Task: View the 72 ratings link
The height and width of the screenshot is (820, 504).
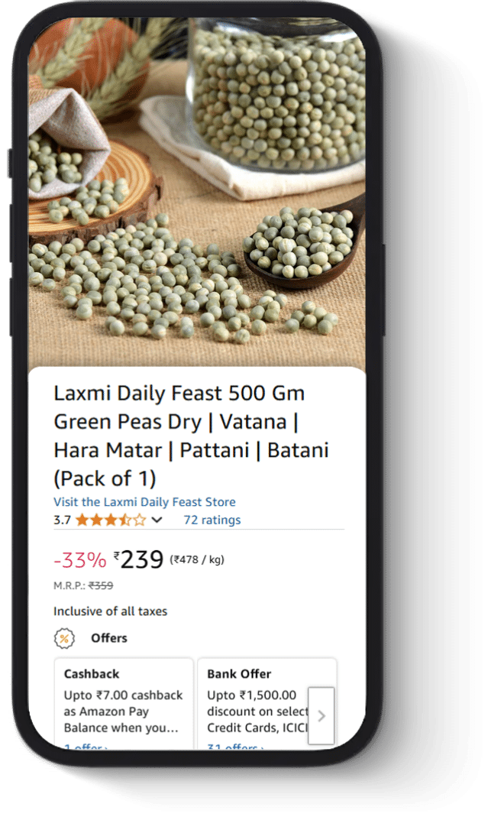Action: (212, 520)
